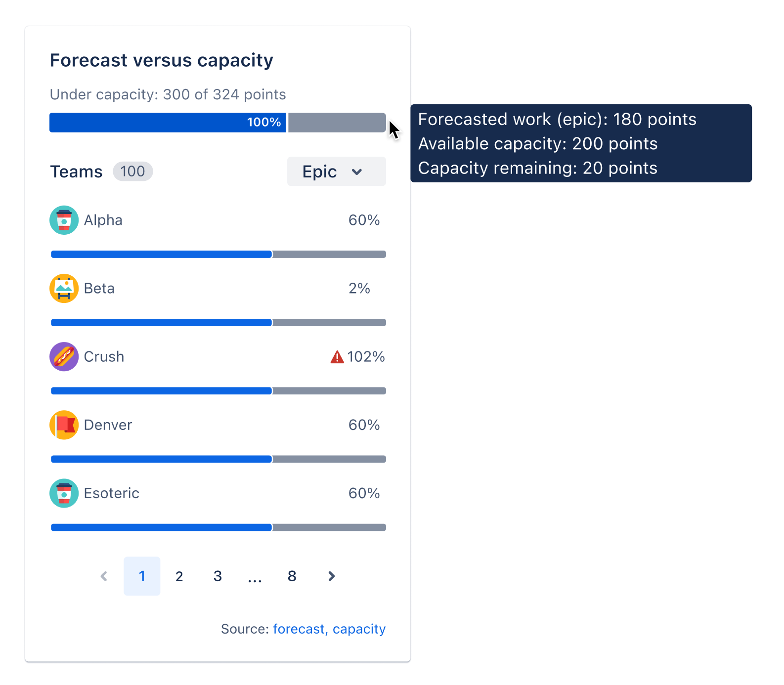
Task: Jump to page 8 in pagination
Action: pos(292,576)
